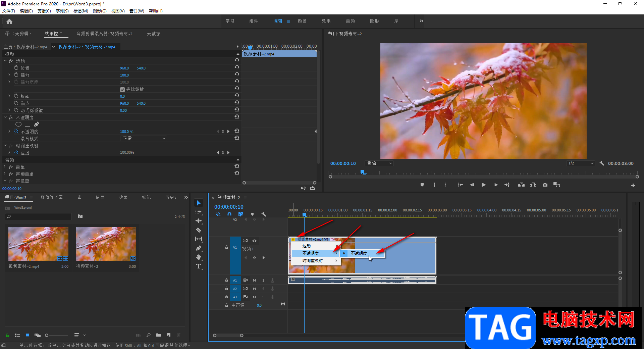Viewport: 644px width, 349px height.
Task: Toggle speed animation stopwatch
Action: point(16,152)
